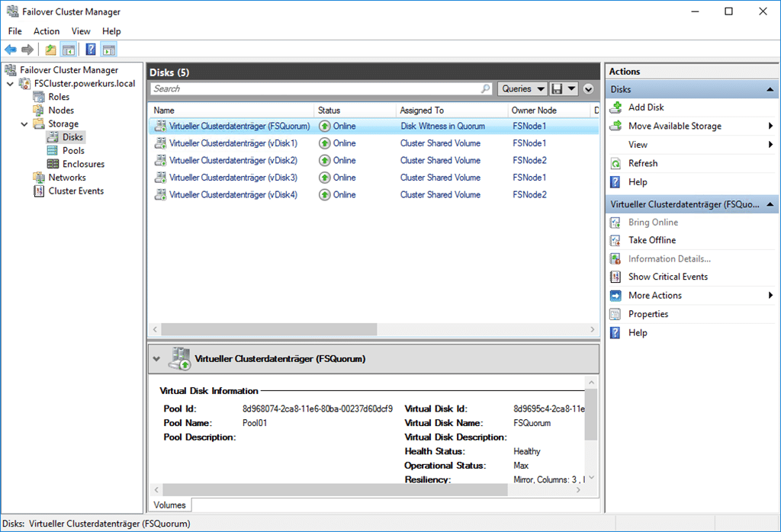Click the details panel horizontal scrollbar thumb

click(336, 489)
